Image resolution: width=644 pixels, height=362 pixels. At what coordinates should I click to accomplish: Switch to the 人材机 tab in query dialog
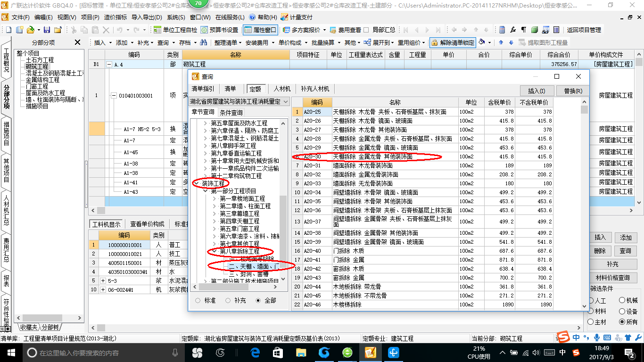point(282,89)
